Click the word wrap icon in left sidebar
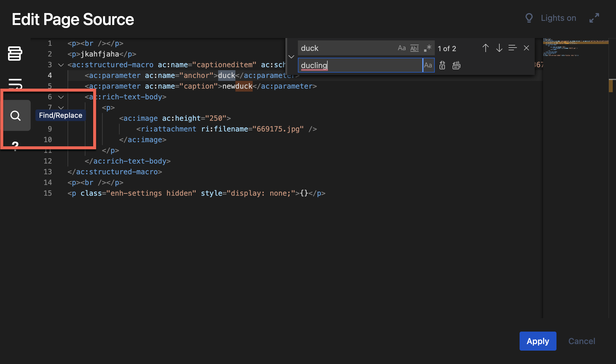Screen dimensions: 616x364 [15, 84]
